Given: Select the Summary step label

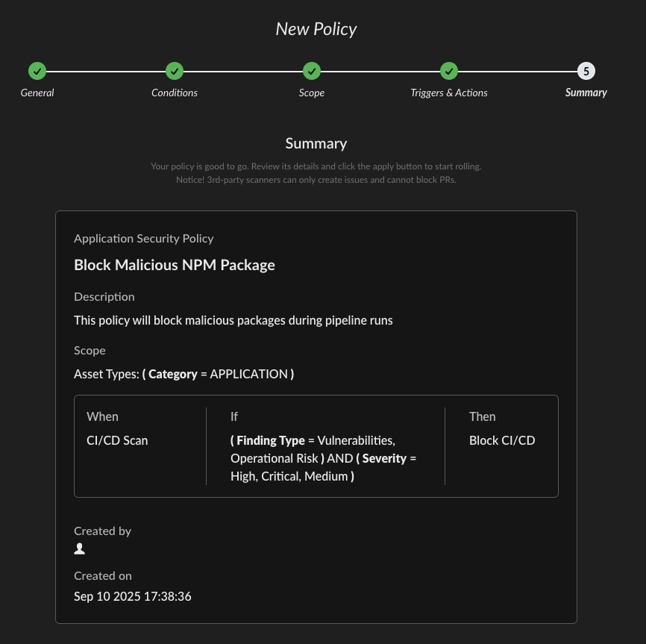Looking at the screenshot, I should pos(586,93).
